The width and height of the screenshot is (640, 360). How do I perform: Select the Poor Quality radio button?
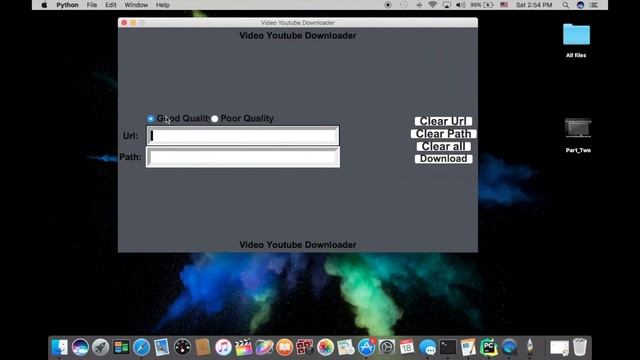click(215, 118)
